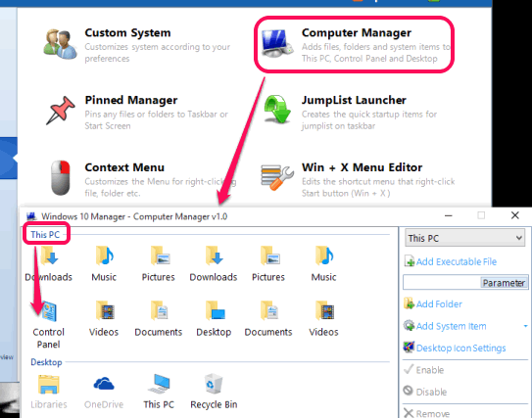
Task: Click the Enable option with checkmark
Action: (x=424, y=369)
